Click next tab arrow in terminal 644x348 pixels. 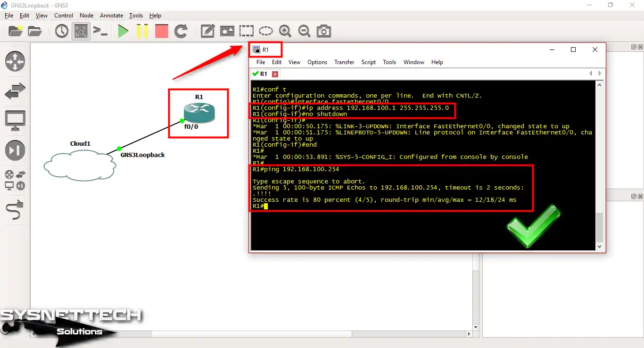coord(600,74)
